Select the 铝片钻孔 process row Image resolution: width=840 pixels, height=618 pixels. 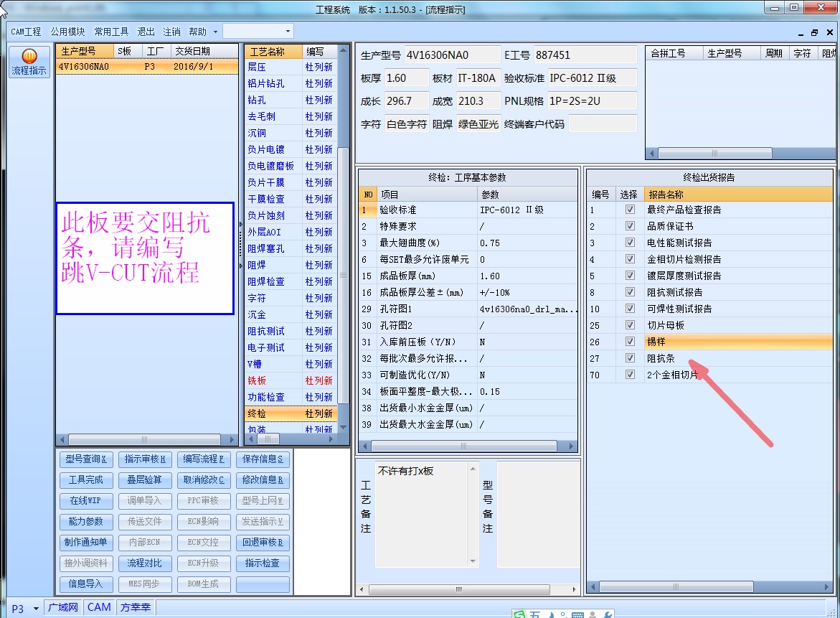tap(291, 83)
